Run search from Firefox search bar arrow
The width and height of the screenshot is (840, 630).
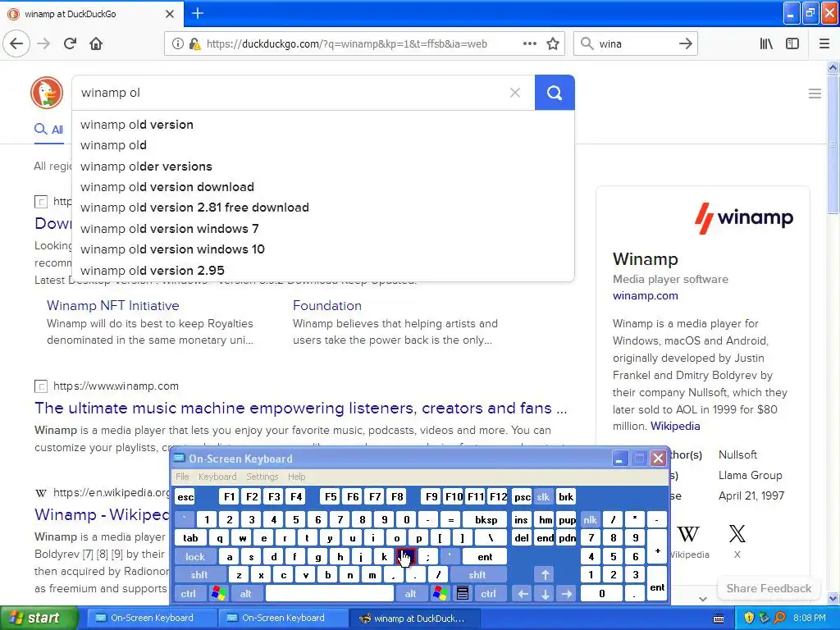coord(686,44)
